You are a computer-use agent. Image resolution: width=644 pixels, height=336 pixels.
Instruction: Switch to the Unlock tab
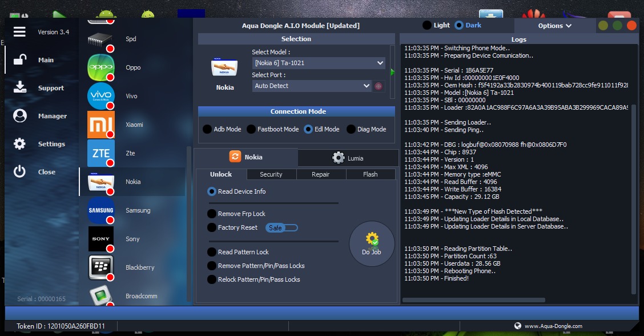pos(221,174)
